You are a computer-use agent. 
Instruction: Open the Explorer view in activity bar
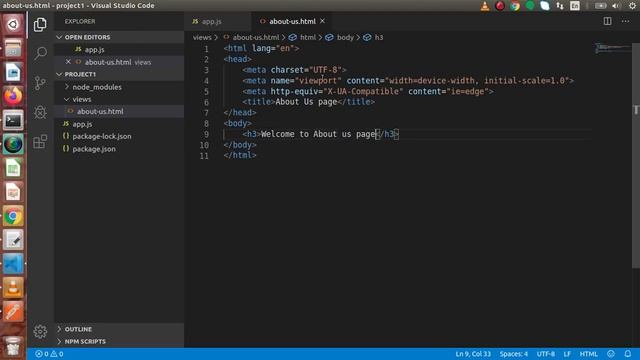pyautogui.click(x=40, y=25)
